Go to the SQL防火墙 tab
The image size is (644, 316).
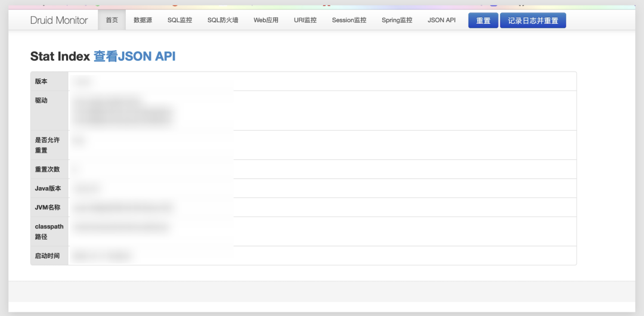[x=222, y=20]
